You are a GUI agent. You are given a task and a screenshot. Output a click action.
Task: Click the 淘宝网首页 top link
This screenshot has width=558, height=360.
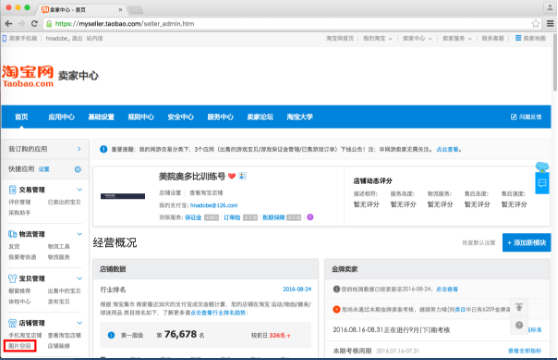click(x=340, y=38)
